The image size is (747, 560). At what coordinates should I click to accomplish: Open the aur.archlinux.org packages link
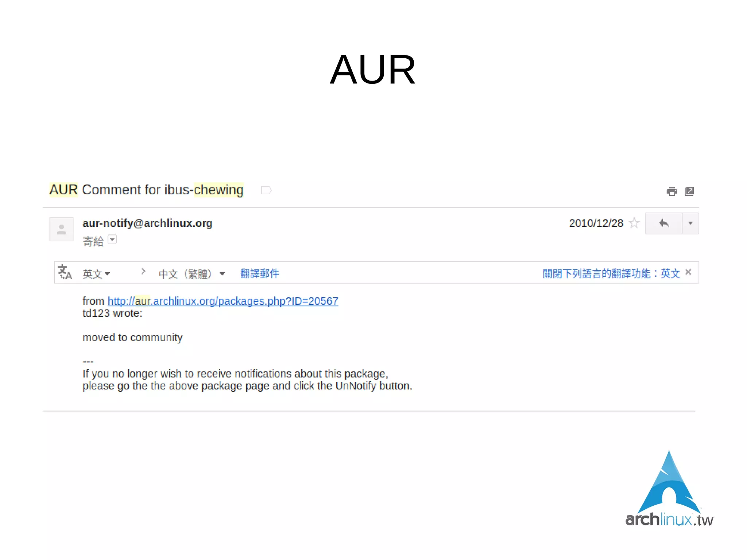coord(223,301)
